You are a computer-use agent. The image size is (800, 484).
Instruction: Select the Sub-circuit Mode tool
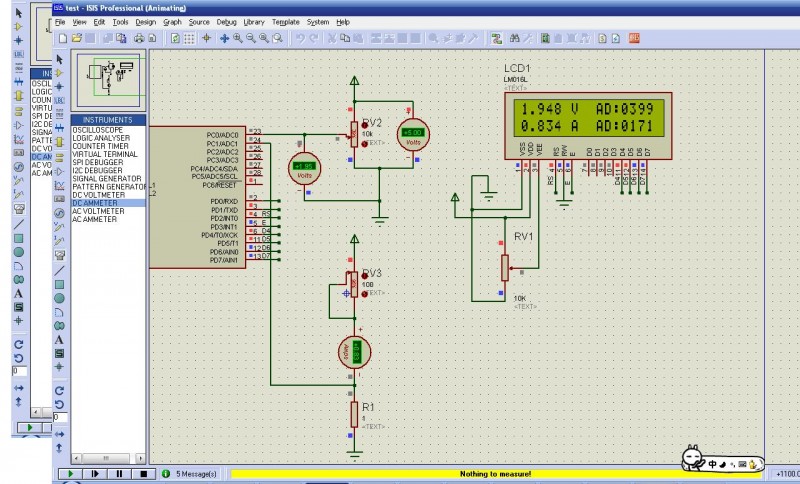(x=60, y=142)
